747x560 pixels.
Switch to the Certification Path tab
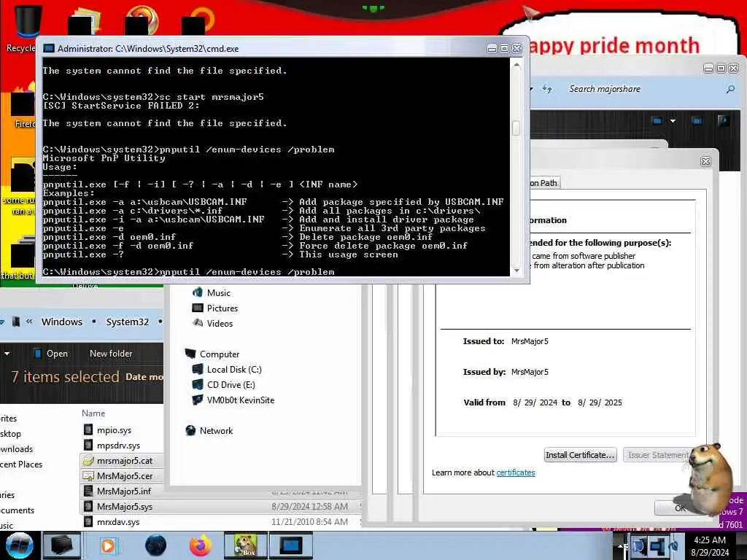click(544, 183)
